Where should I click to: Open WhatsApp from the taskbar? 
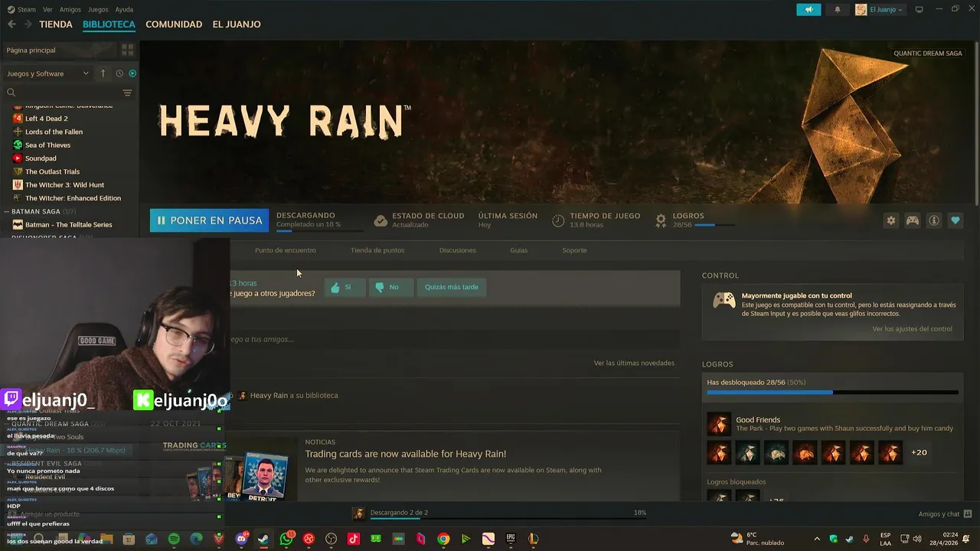click(x=286, y=539)
